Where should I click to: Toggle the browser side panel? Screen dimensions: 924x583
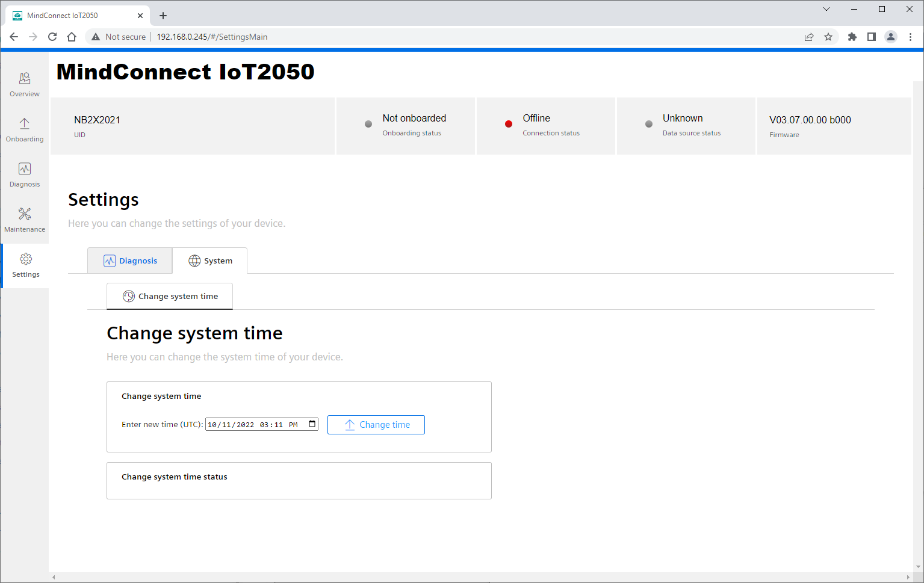[871, 37]
